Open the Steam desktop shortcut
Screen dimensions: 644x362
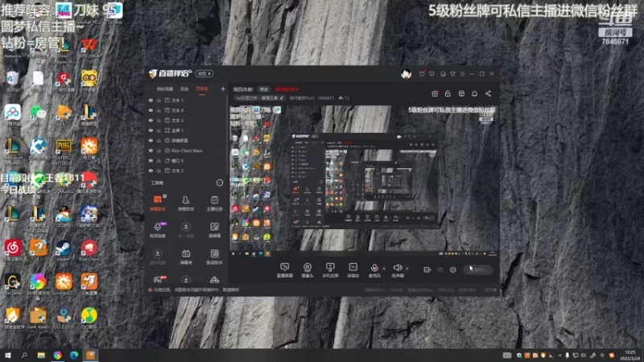64,250
